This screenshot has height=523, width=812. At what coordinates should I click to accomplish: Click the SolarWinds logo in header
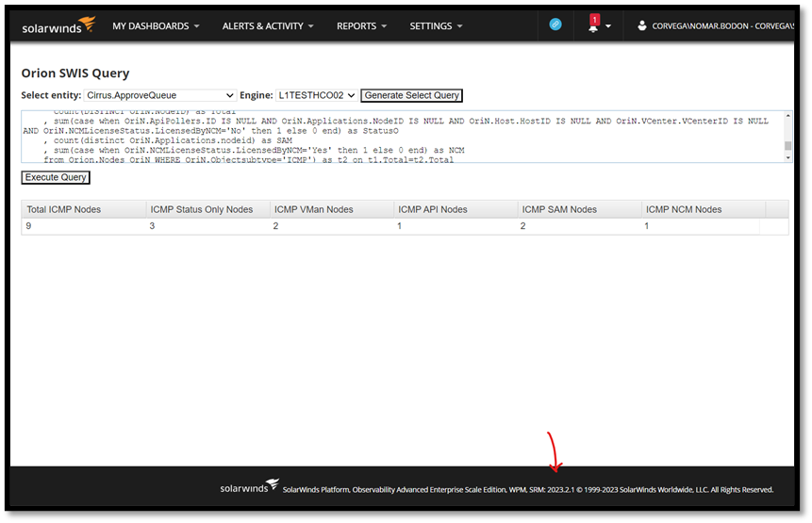(x=58, y=25)
